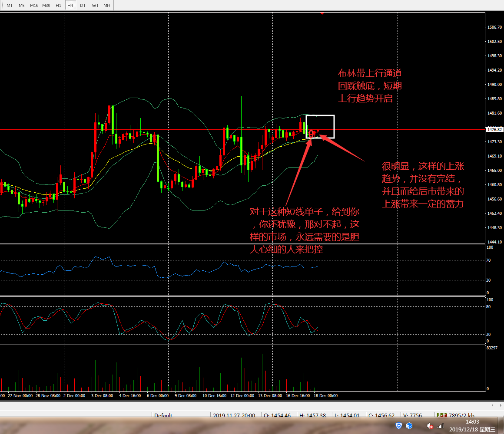Image resolution: width=504 pixels, height=434 pixels.
Task: Click Show Desktop strip at taskbar end
Action: [501, 426]
